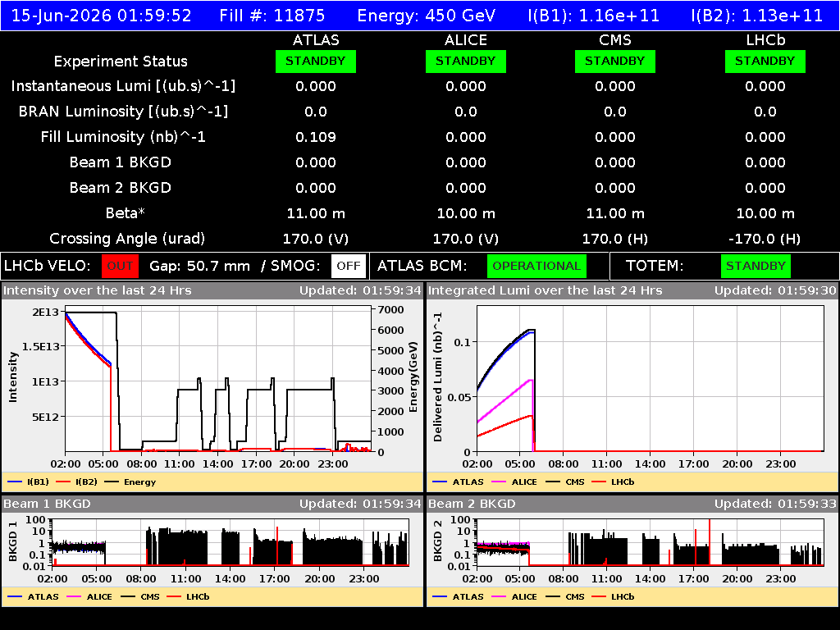Click the ATLAS legend entry in the Beam 1 BKGD chart
The image size is (840, 630).
tap(33, 596)
